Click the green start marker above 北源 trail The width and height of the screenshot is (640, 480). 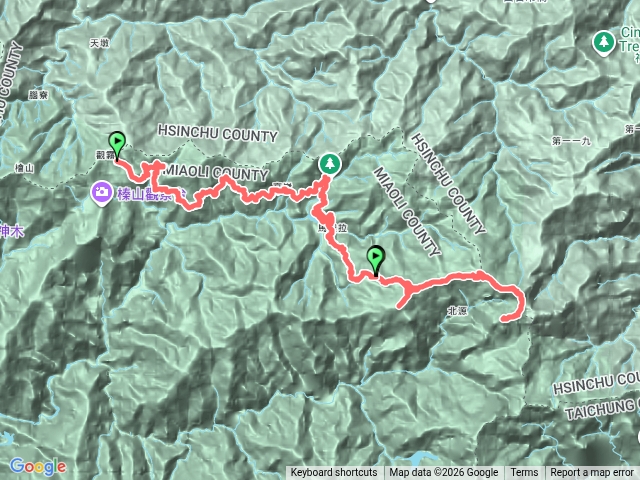[376, 261]
